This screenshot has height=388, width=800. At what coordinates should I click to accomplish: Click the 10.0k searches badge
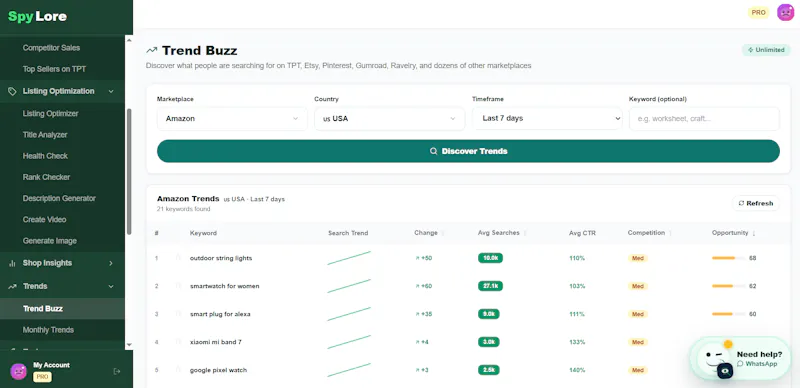point(490,258)
